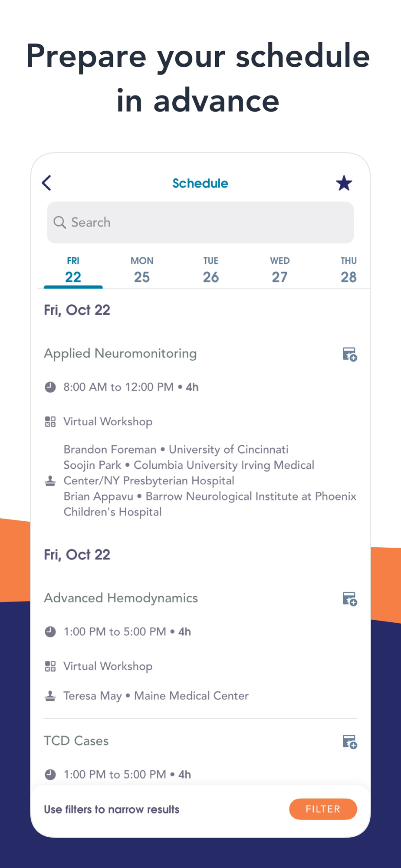Screen dimensions: 401x868
Task: Select the FRI 22 day tab
Action: click(x=73, y=270)
